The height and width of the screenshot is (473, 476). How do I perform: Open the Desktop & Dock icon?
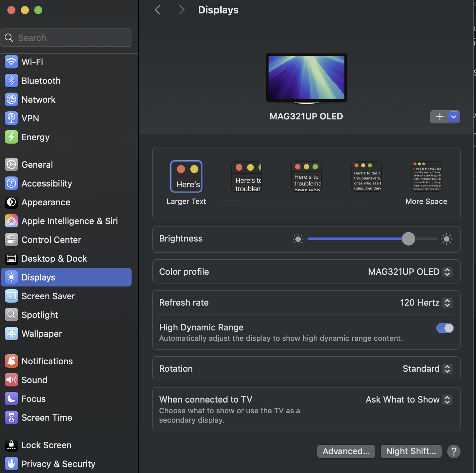(11, 258)
